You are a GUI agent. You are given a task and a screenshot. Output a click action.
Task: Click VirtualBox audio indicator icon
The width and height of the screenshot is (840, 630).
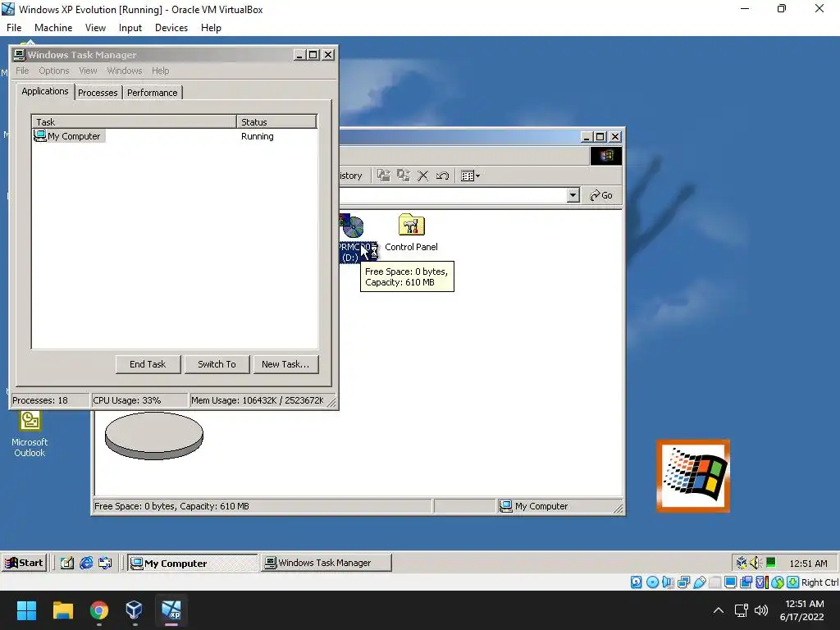668,582
